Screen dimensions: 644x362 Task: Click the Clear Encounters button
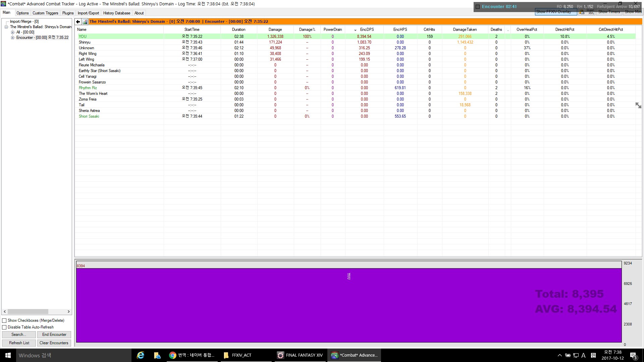(x=54, y=343)
